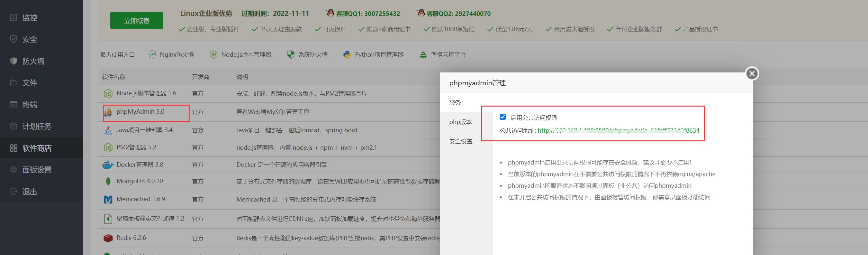
Task: Click the 终端 terminal sidebar icon
Action: [x=14, y=104]
